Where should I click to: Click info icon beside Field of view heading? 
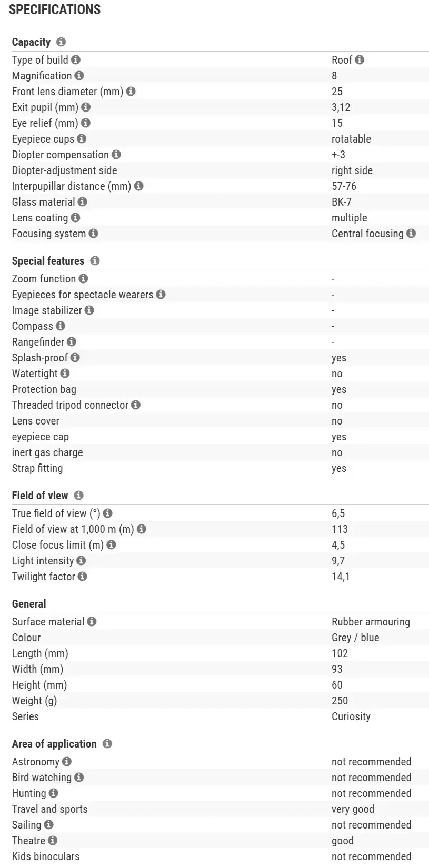[79, 495]
